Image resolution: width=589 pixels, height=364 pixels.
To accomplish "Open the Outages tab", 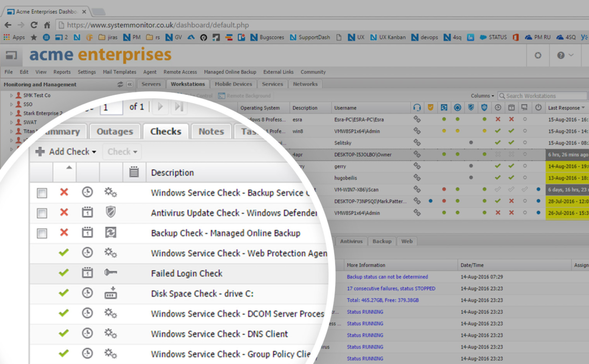I will (115, 131).
